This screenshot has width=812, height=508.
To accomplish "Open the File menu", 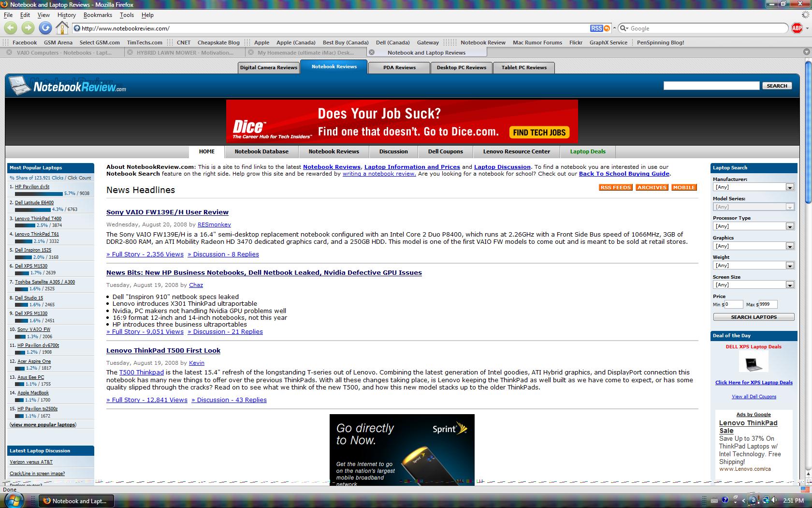I will coord(8,15).
